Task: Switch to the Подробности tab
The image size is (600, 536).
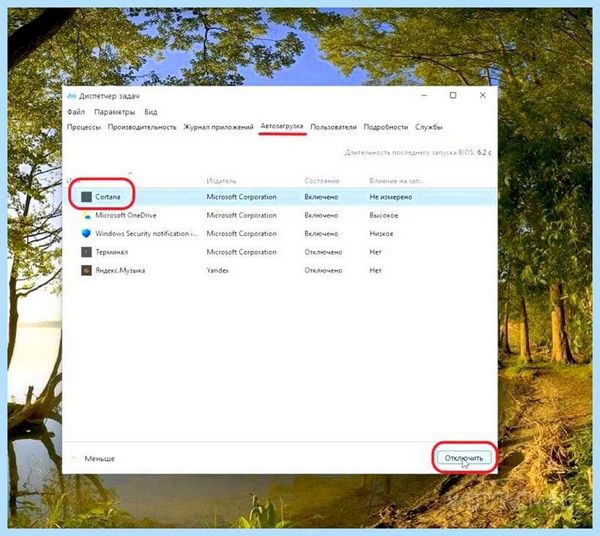Action: tap(386, 127)
